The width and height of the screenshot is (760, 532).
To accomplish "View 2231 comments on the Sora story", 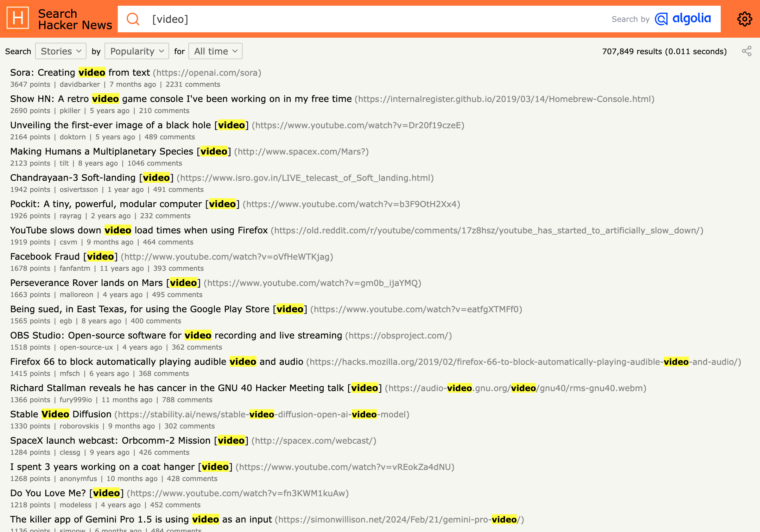I will (x=193, y=85).
